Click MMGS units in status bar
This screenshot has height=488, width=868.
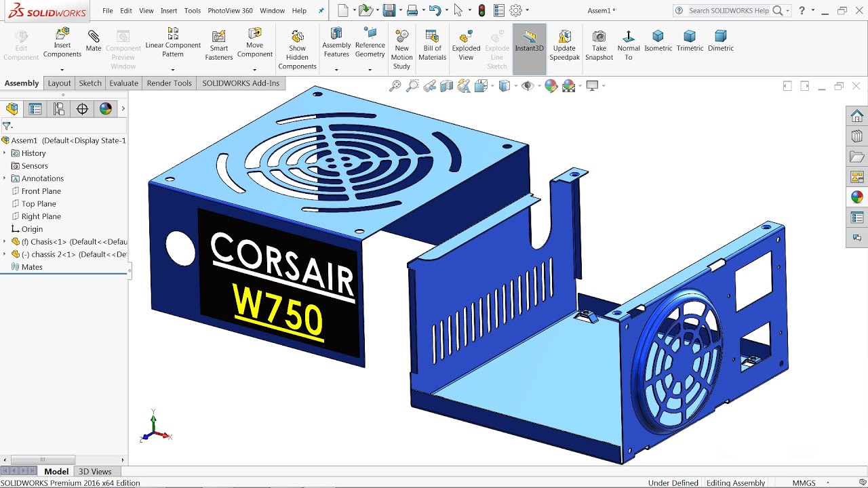point(804,483)
